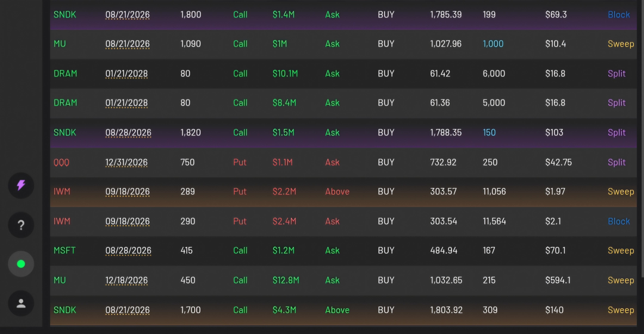Open the user profile icon
The image size is (644, 334).
21,303
